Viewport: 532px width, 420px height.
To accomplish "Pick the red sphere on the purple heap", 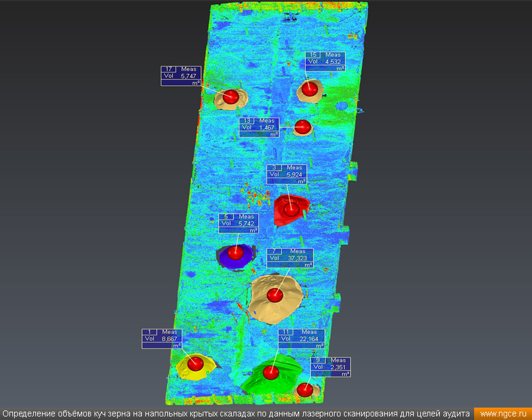I will pyautogui.click(x=236, y=253).
